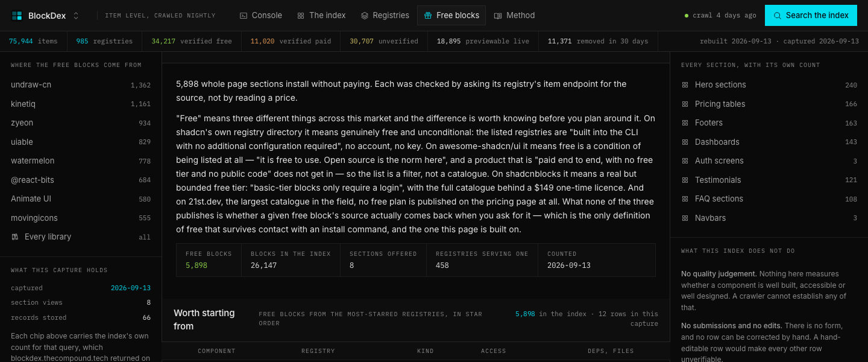Click the Console terminal icon
868x362 pixels.
243,16
